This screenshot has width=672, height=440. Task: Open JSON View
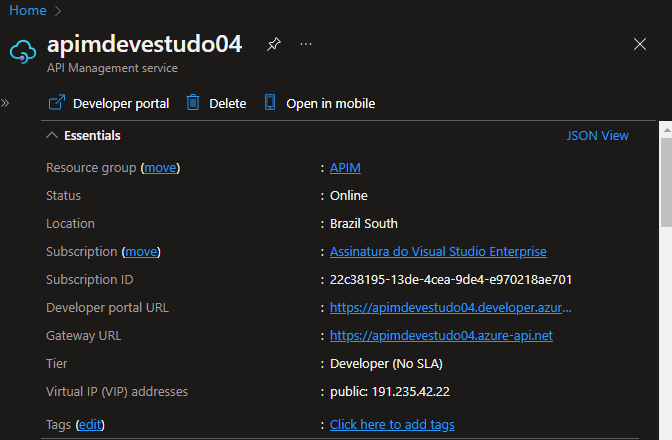click(597, 136)
